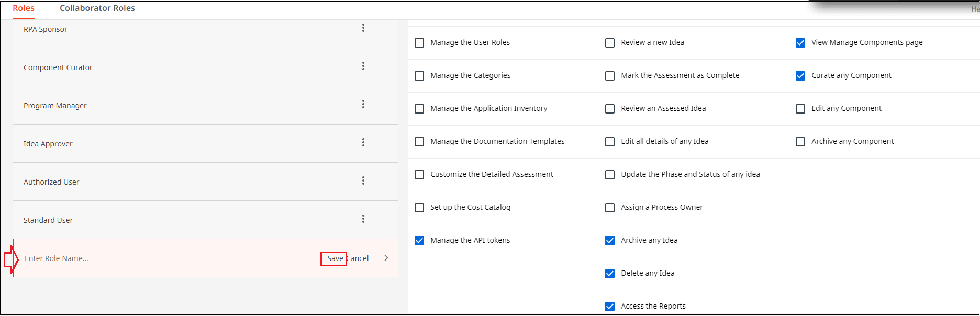Check Review an Assessed Idea
Image resolution: width=980 pixels, height=316 pixels.
click(610, 109)
